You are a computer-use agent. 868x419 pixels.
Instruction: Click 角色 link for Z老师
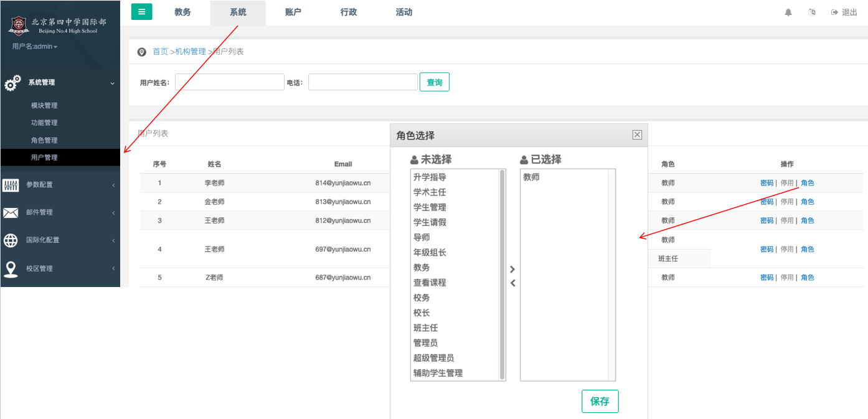click(808, 278)
